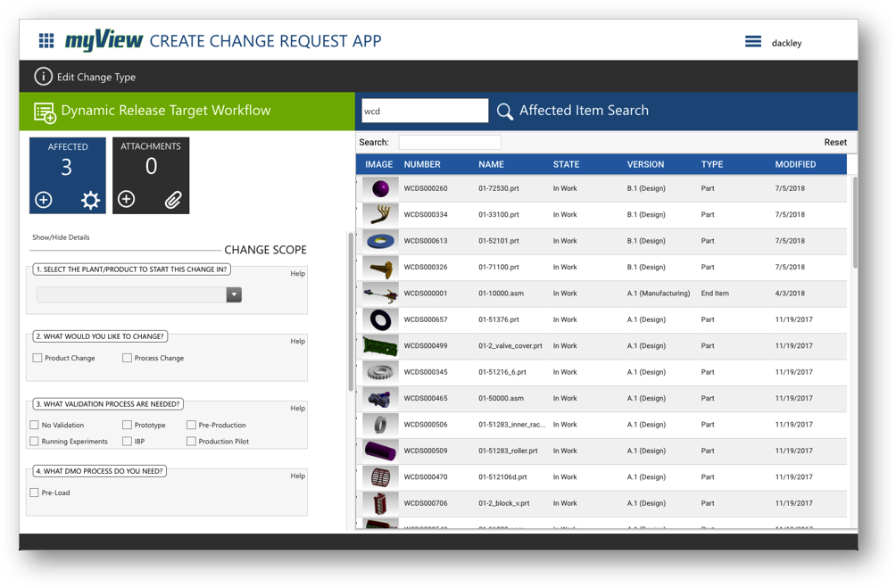The width and height of the screenshot is (896, 588).
Task: Select the AFFECTED count tile
Action: click(x=68, y=176)
